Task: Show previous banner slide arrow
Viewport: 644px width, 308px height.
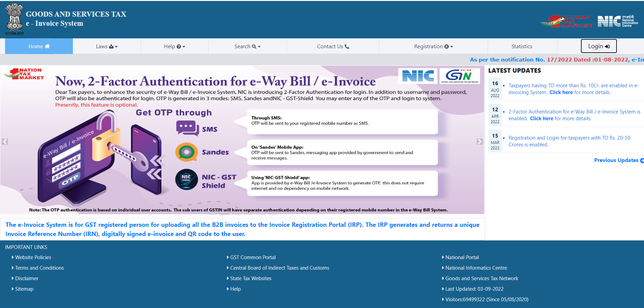Action: click(x=5, y=142)
